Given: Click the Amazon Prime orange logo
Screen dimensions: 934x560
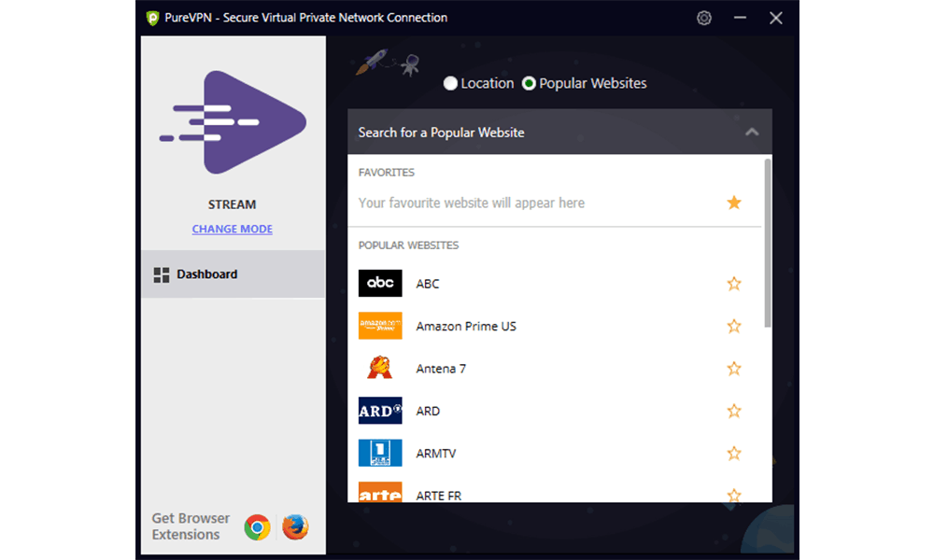Looking at the screenshot, I should pos(380,326).
